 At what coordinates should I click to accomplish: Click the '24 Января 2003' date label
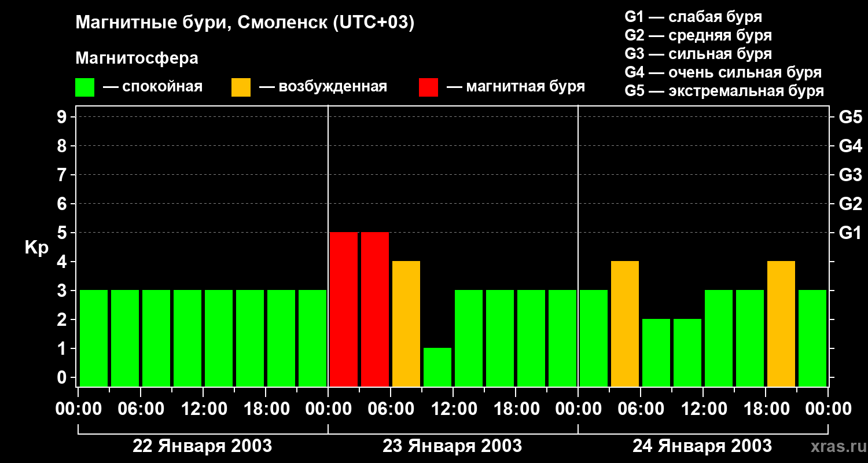(x=702, y=446)
